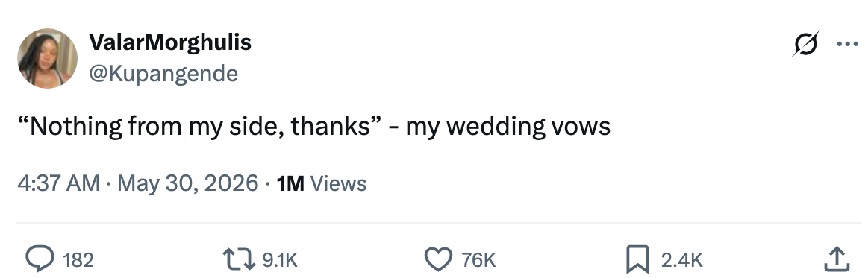This screenshot has width=868, height=278.
Task: Click the 4:37 AM timestamp
Action: tap(59, 183)
